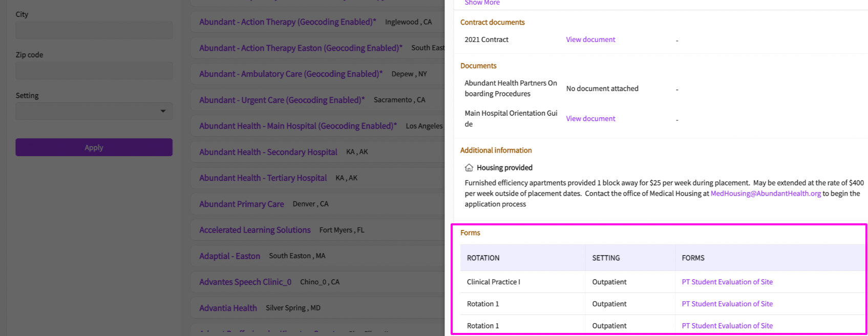Click the MedHousing@AbundantHealth.org email link
The width and height of the screenshot is (868, 336).
(x=766, y=194)
